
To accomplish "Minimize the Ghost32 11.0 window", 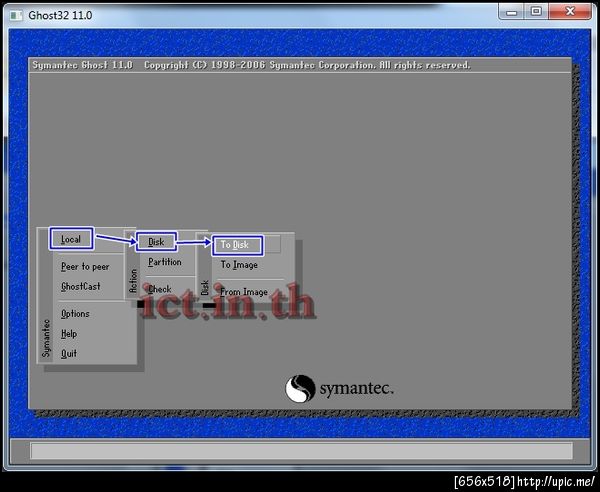I will click(512, 11).
